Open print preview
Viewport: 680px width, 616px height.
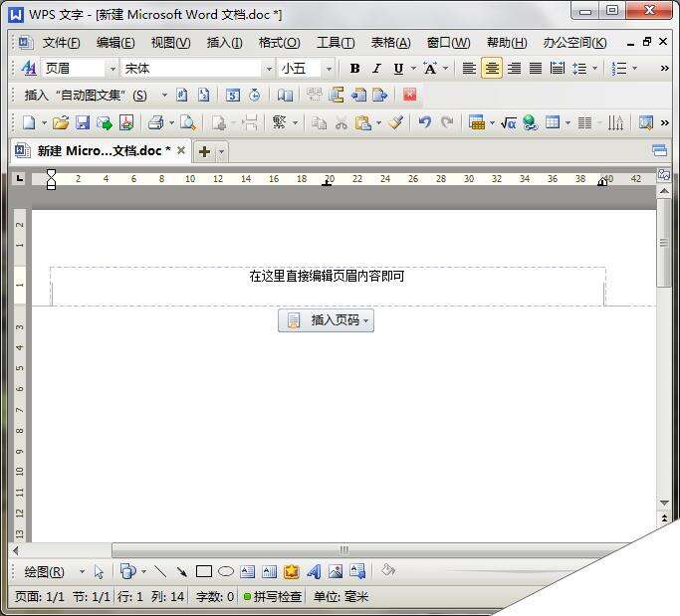(188, 123)
